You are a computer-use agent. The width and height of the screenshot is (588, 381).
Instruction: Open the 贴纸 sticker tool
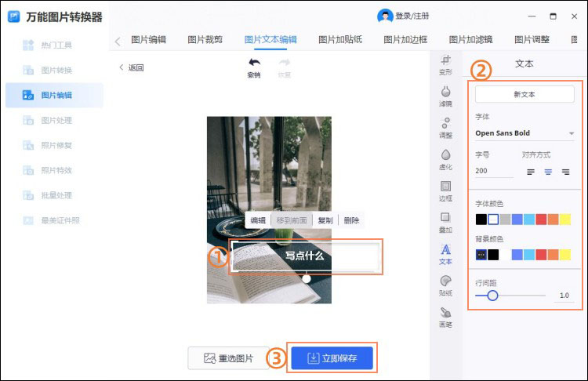coord(445,285)
